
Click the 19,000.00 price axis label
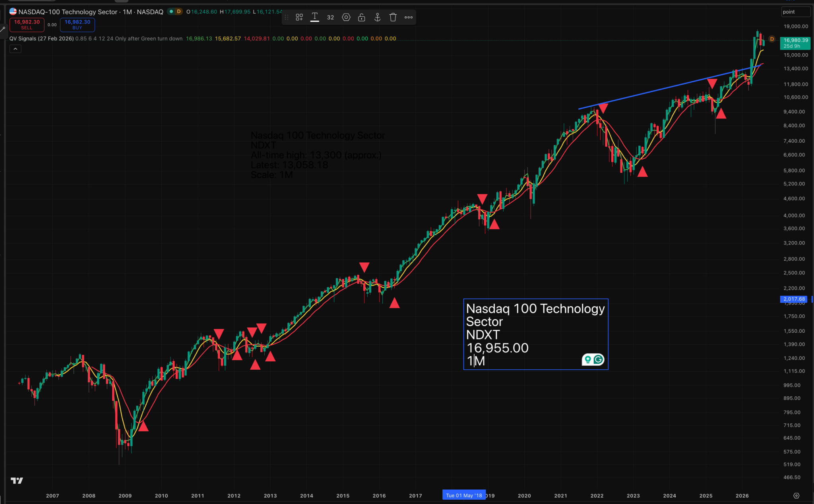click(796, 26)
